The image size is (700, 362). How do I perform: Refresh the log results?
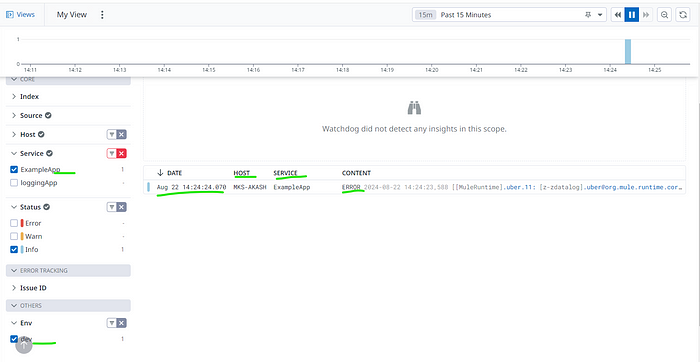(683, 15)
